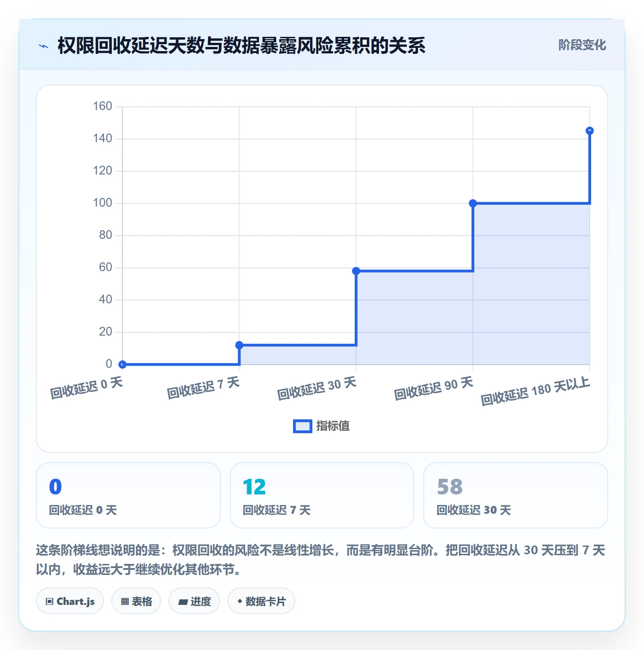Open the Chart.js tag chip
The image size is (644, 650).
tap(70, 601)
